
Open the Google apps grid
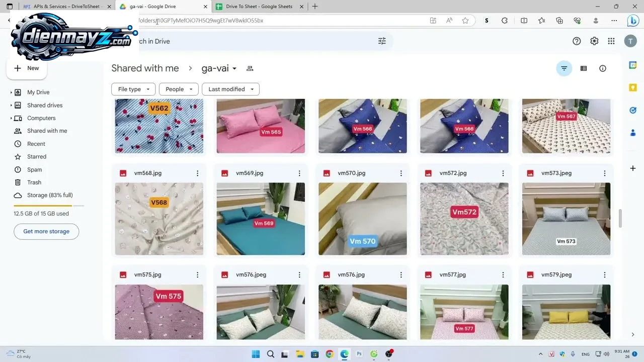[611, 41]
